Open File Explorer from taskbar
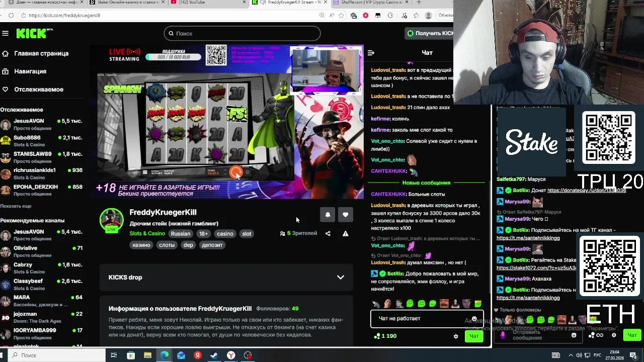 147,355
